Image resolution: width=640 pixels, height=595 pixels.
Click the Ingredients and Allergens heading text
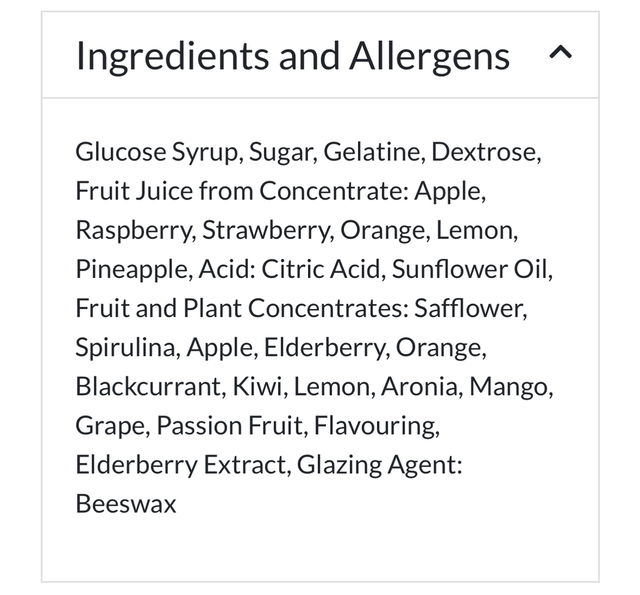click(292, 56)
